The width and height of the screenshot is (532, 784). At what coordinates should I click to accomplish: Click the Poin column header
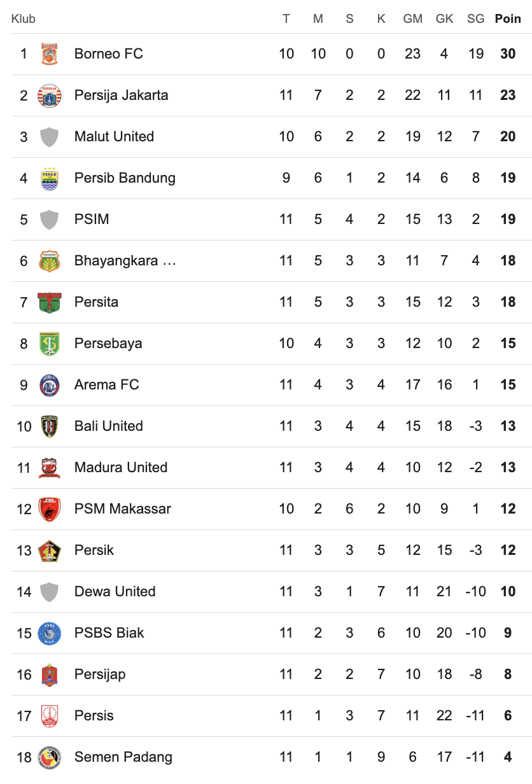(508, 19)
